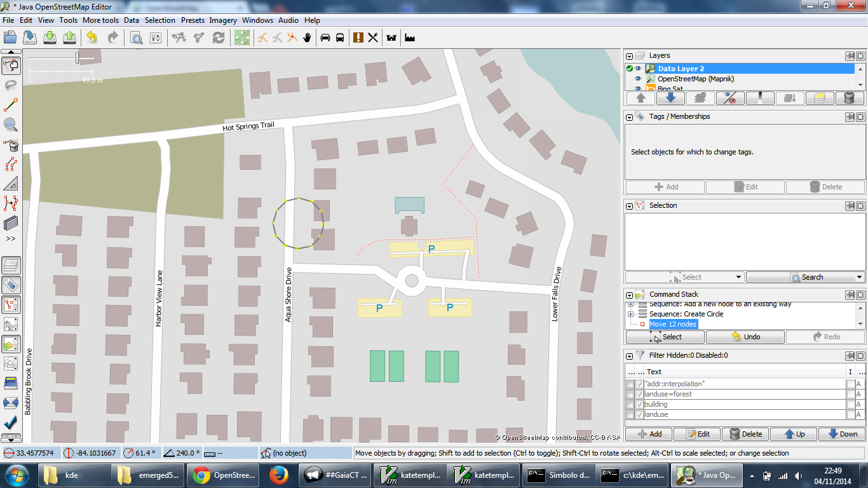Toggle visibility eye of Data Layer 2
Viewport: 868px width, 488px height.
[639, 69]
